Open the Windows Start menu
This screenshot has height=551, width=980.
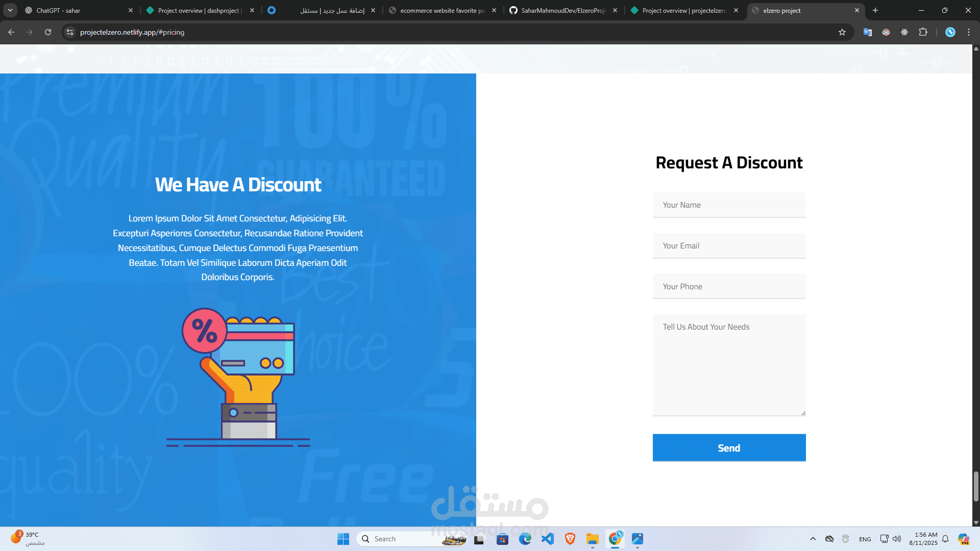(x=343, y=539)
